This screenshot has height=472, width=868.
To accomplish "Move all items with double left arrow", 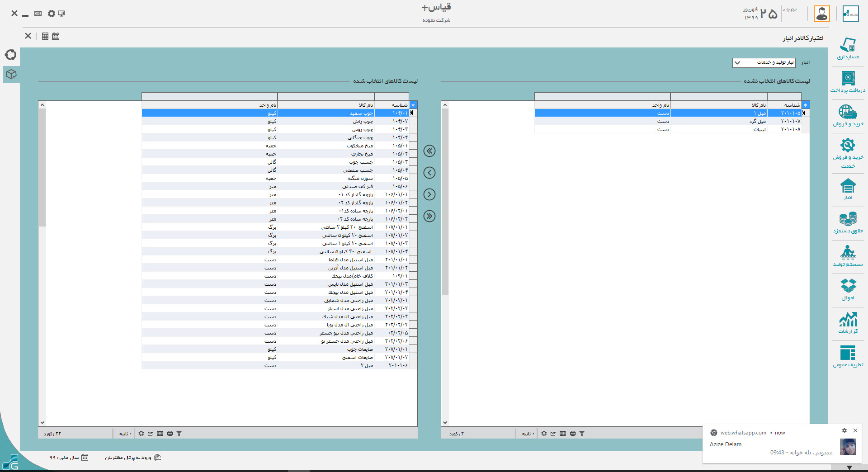I will [429, 151].
